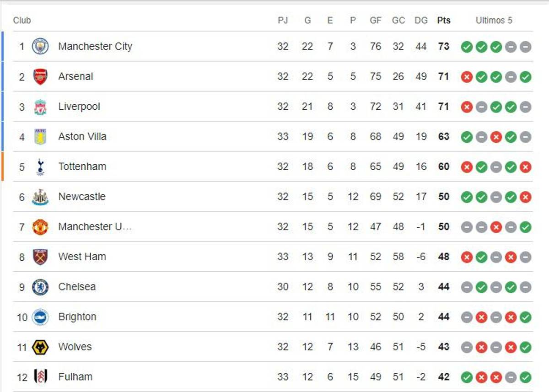Click the Club column header
Image resolution: width=549 pixels, height=392 pixels.
pos(22,20)
